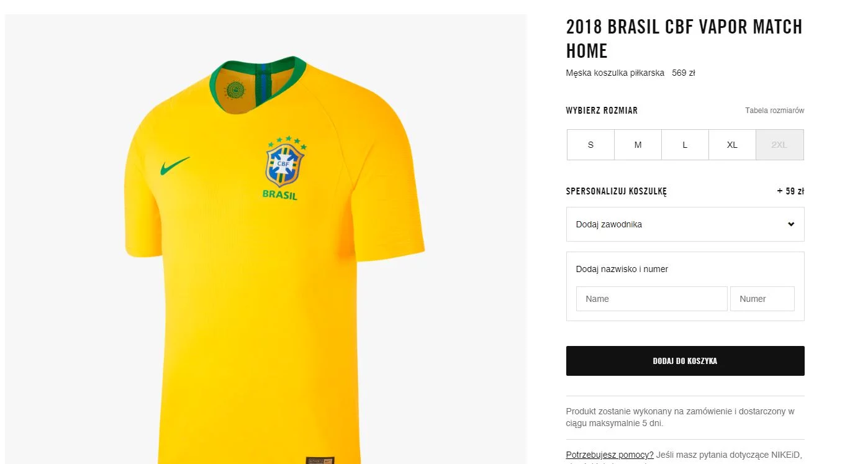Select size M
This screenshot has height=464, width=868.
[638, 145]
